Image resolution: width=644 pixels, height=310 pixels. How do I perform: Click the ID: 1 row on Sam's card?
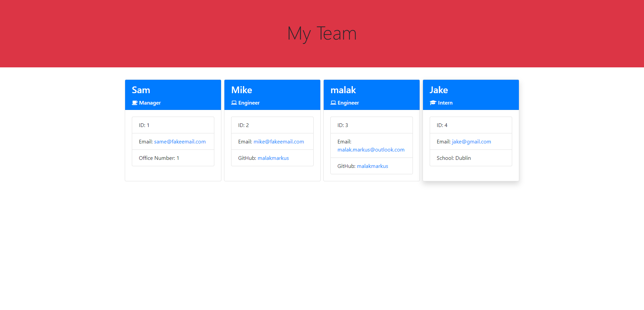(173, 125)
